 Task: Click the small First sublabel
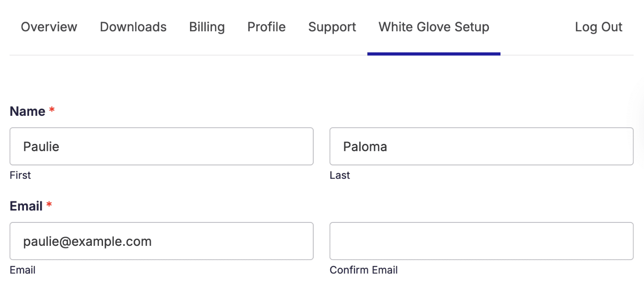pyautogui.click(x=20, y=175)
